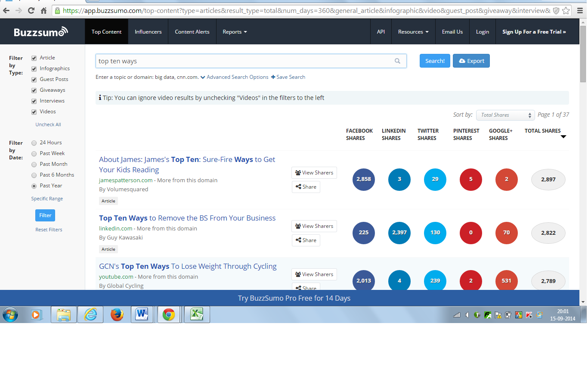Image resolution: width=588 pixels, height=367 pixels.
Task: Open the Windows Start menu
Action: click(x=10, y=315)
